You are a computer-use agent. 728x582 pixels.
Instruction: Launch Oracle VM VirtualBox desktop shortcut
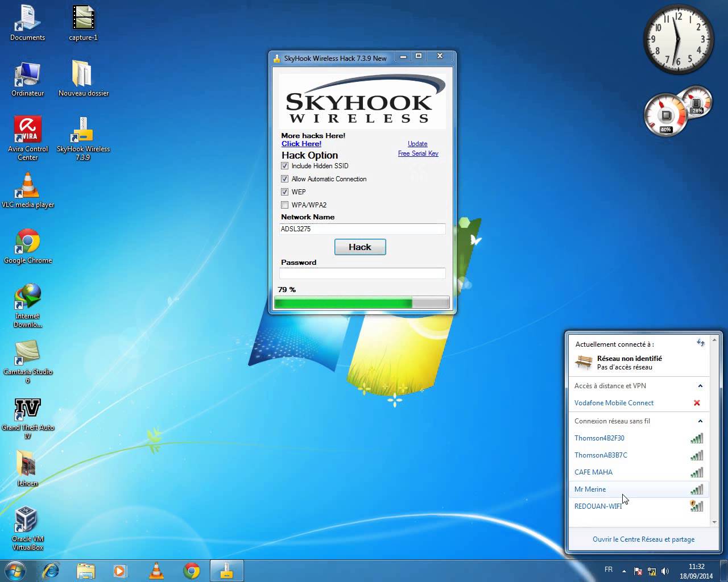pos(27,528)
